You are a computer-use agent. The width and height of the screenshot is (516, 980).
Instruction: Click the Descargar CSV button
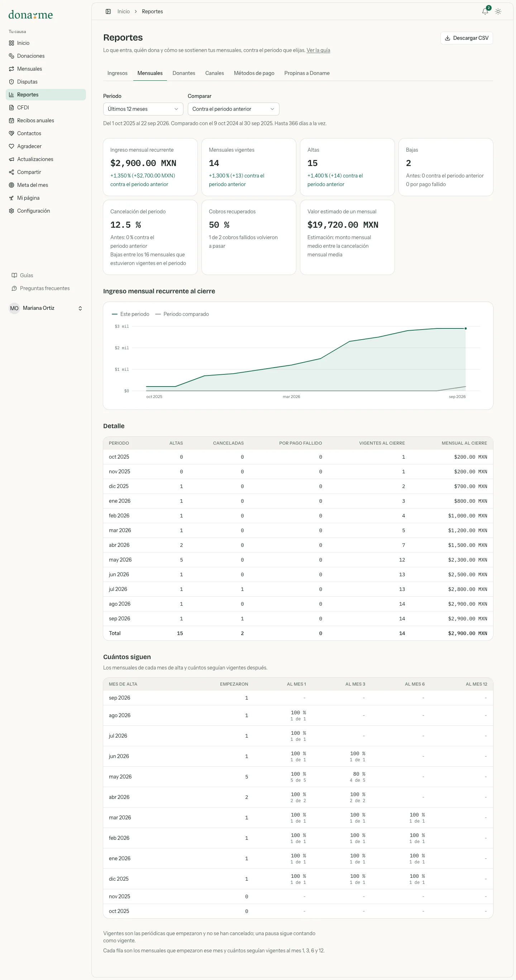[466, 38]
